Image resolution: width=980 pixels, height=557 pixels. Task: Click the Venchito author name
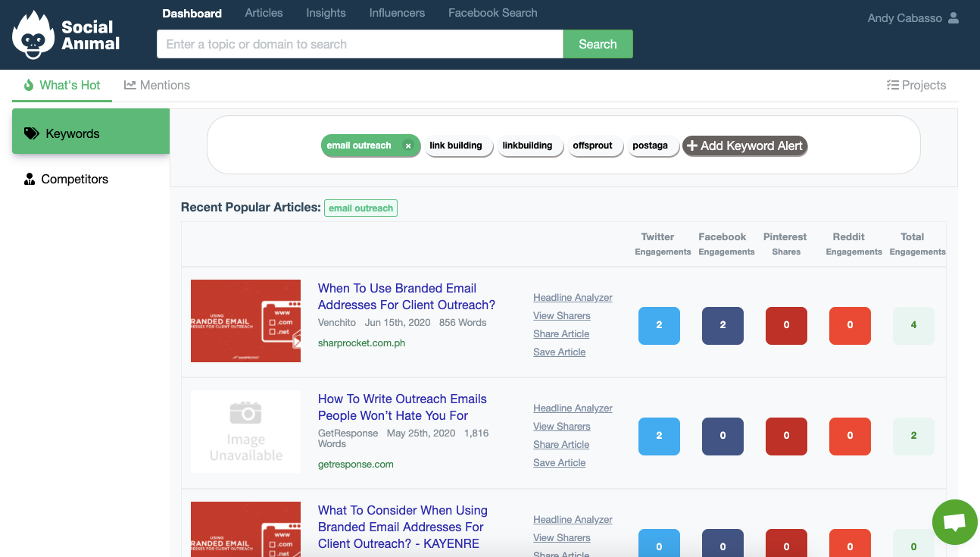tap(337, 322)
